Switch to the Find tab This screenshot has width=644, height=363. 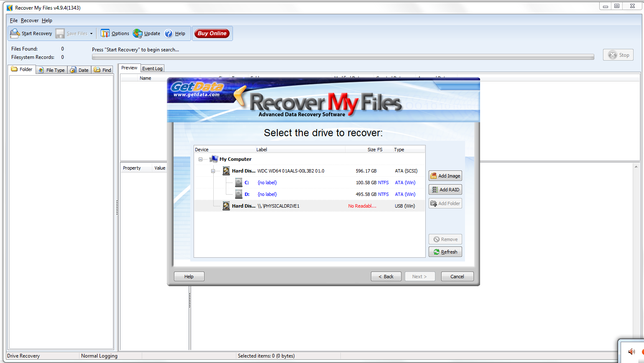pyautogui.click(x=102, y=70)
